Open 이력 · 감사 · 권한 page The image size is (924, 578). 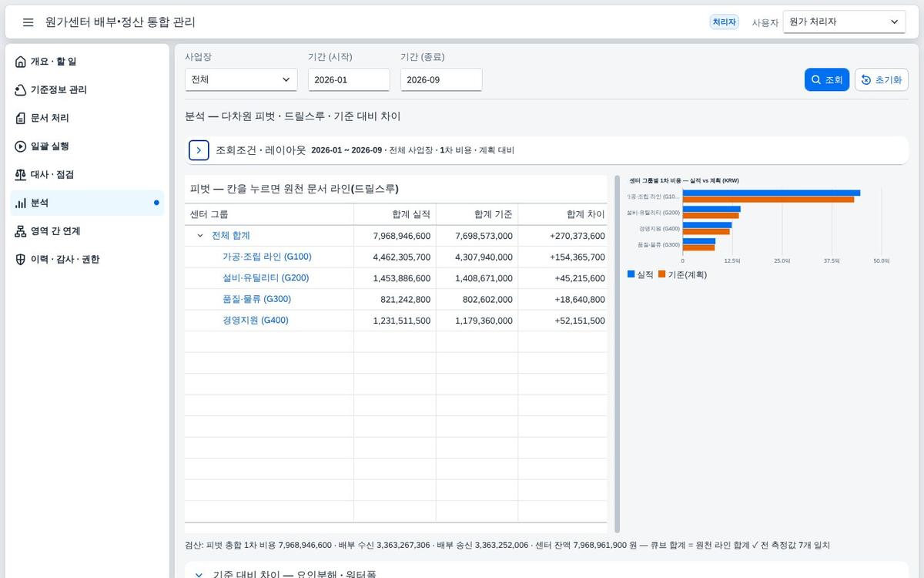[87, 260]
